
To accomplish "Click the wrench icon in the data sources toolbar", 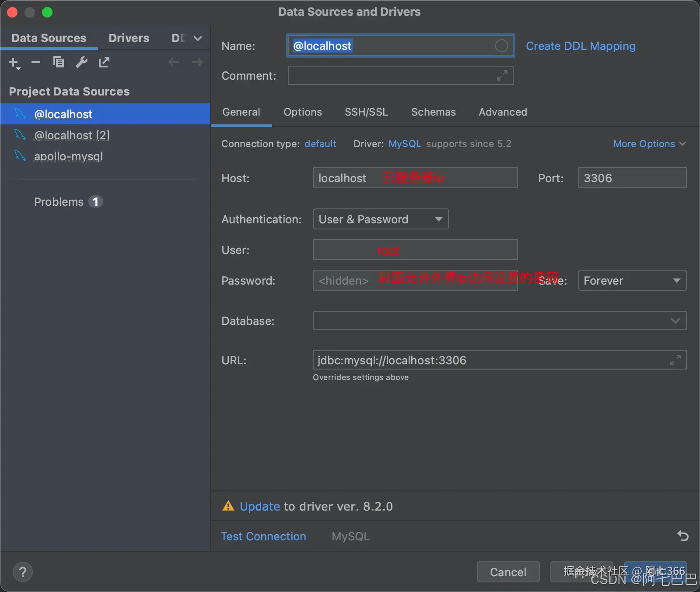I will click(x=81, y=62).
